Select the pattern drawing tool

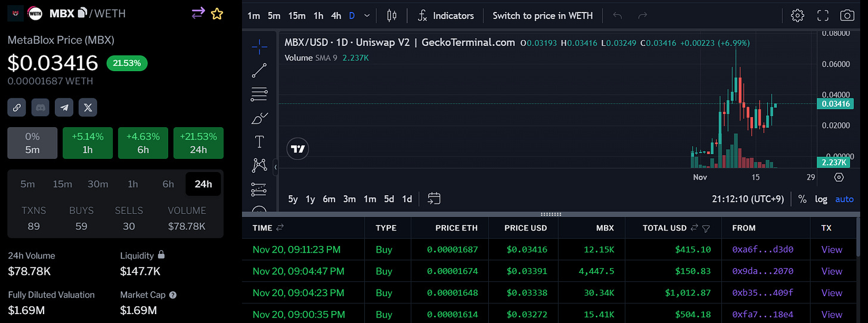[x=259, y=165]
